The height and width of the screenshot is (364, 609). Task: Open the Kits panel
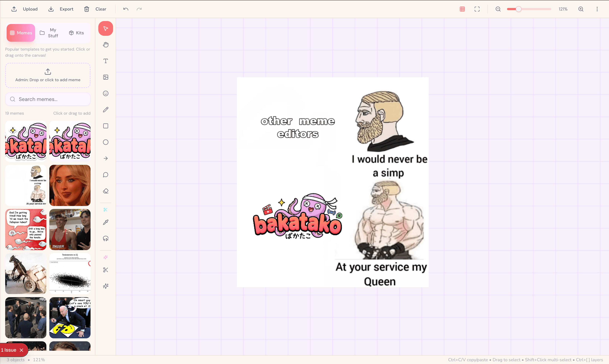click(76, 33)
